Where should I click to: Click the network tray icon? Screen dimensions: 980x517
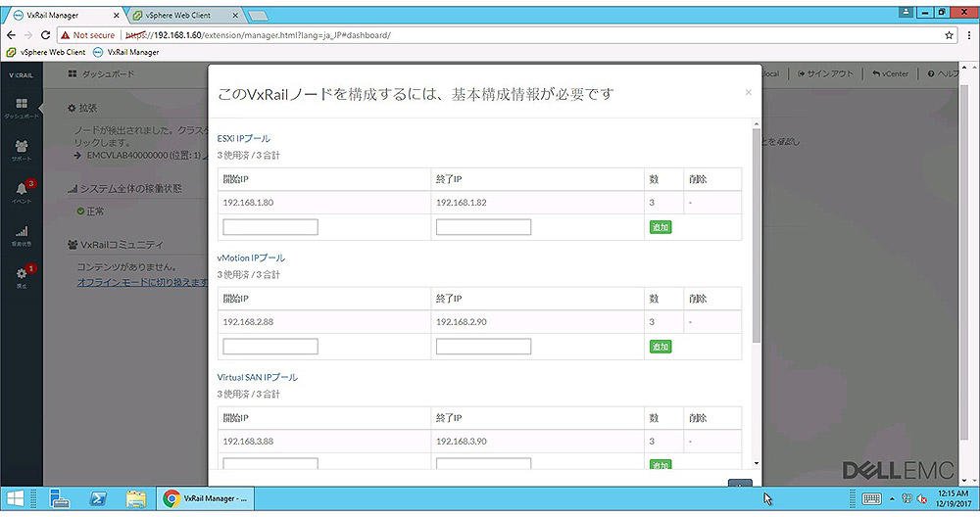(906, 498)
